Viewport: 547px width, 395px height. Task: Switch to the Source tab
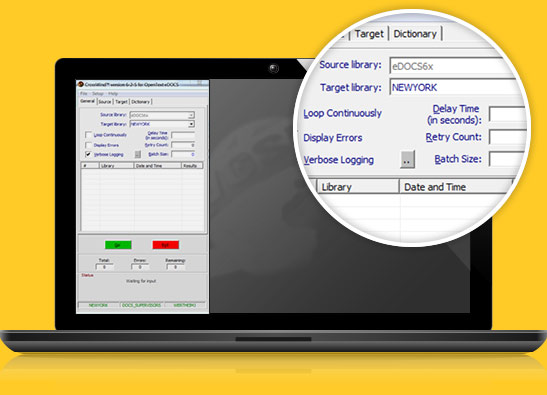click(105, 102)
